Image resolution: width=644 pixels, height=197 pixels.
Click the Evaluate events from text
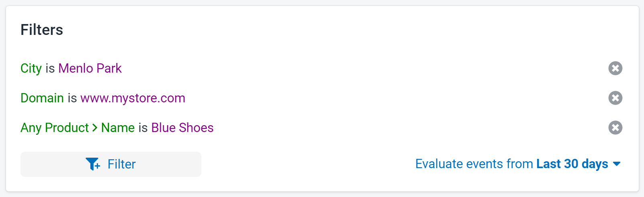[474, 164]
